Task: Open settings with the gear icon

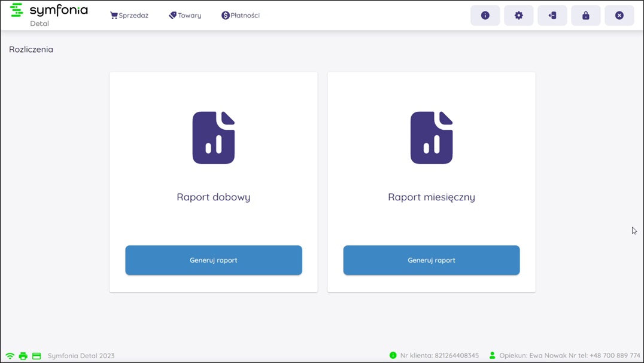Action: point(519,16)
